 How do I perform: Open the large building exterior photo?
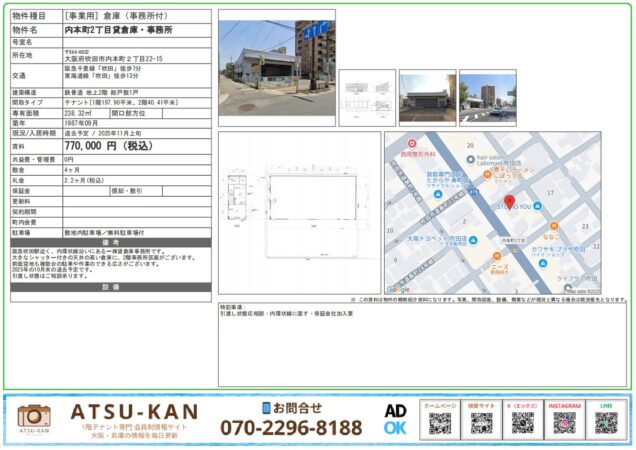tap(264, 66)
